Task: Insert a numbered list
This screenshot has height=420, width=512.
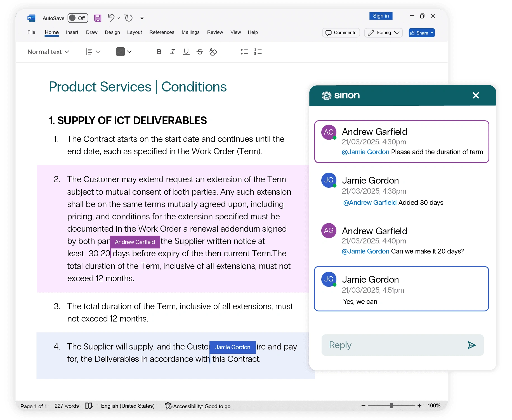Action: (x=258, y=52)
